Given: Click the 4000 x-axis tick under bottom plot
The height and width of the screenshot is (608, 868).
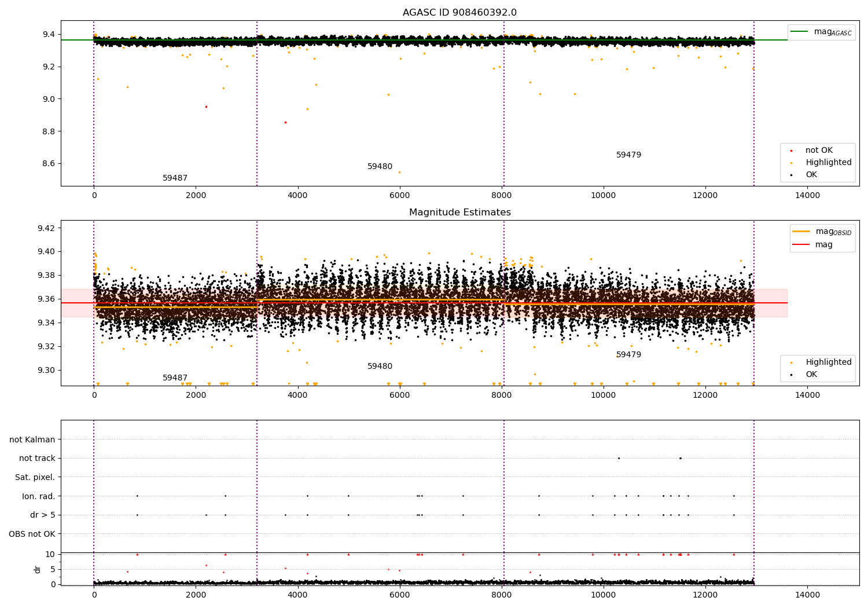Looking at the screenshot, I should 297,595.
